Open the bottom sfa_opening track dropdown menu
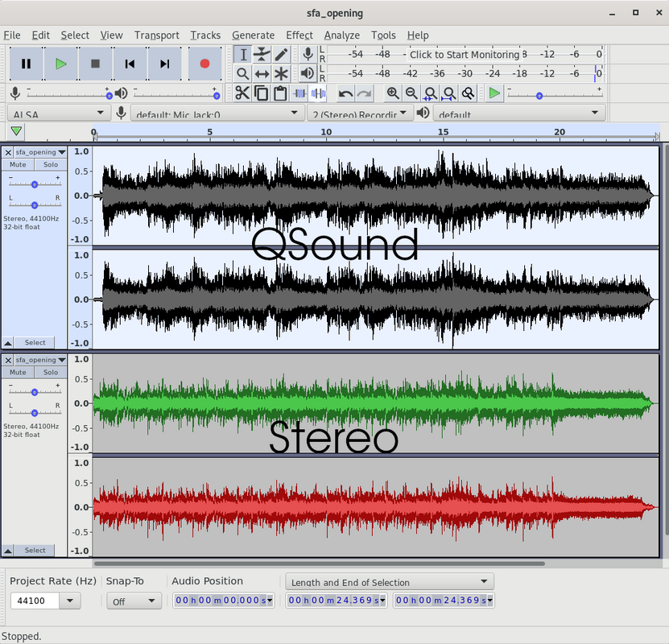The width and height of the screenshot is (669, 644). coord(40,360)
